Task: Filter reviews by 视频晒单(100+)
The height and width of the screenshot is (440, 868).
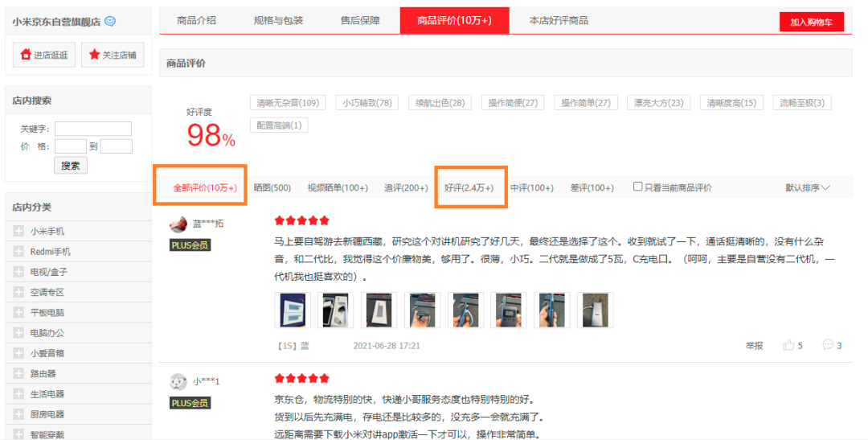Action: [338, 188]
